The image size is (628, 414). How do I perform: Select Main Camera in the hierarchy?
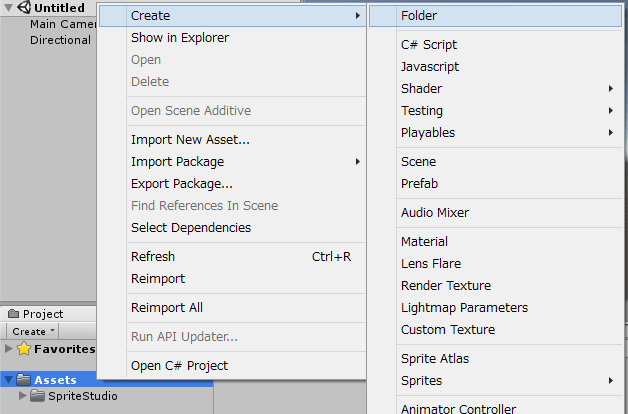click(x=63, y=24)
